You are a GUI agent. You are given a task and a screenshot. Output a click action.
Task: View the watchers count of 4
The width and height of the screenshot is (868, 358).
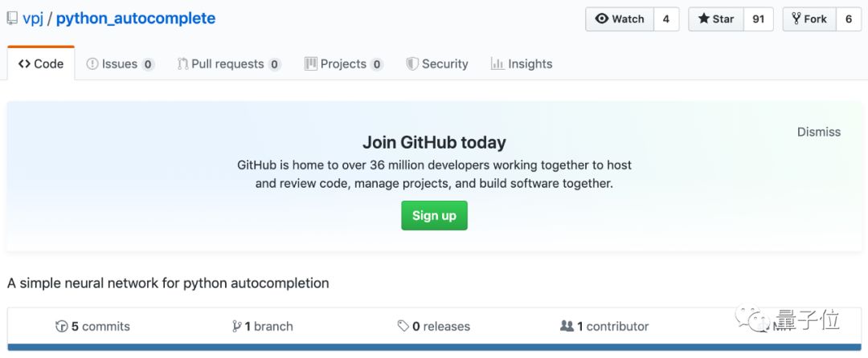coord(665,19)
